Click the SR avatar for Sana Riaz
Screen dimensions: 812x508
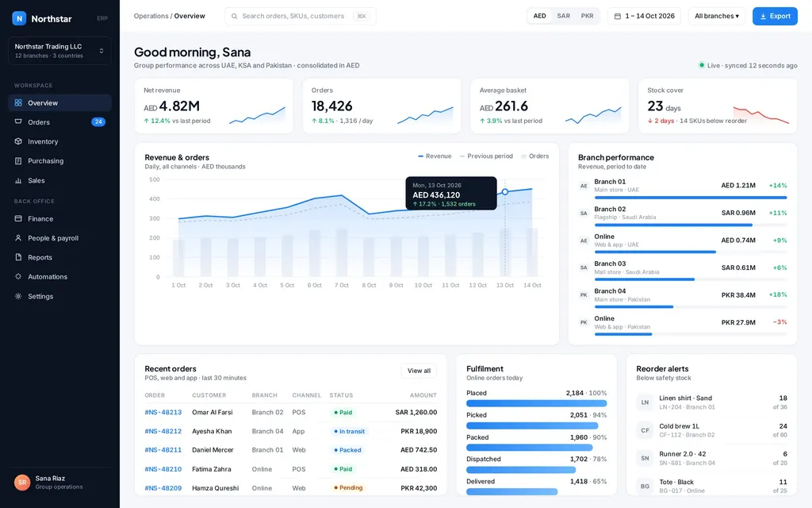[22, 482]
